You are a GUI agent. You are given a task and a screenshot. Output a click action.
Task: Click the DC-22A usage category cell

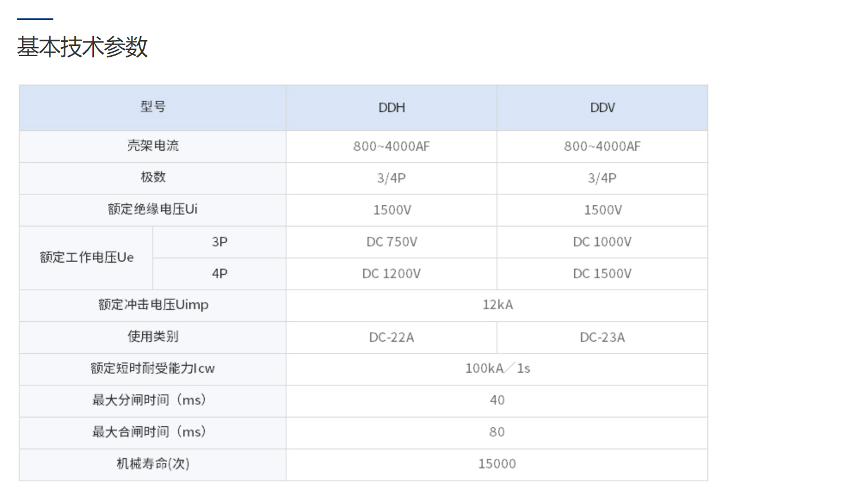pyautogui.click(x=391, y=337)
